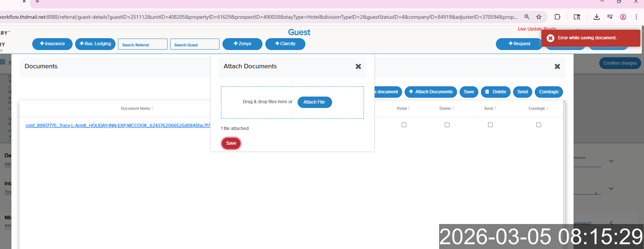Click into the Search Guest field
The image size is (644, 249).
(195, 44)
